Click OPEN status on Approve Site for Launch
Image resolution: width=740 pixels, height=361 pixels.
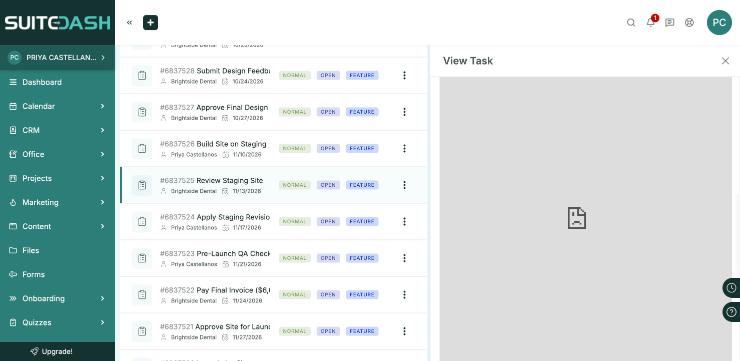[328, 331]
